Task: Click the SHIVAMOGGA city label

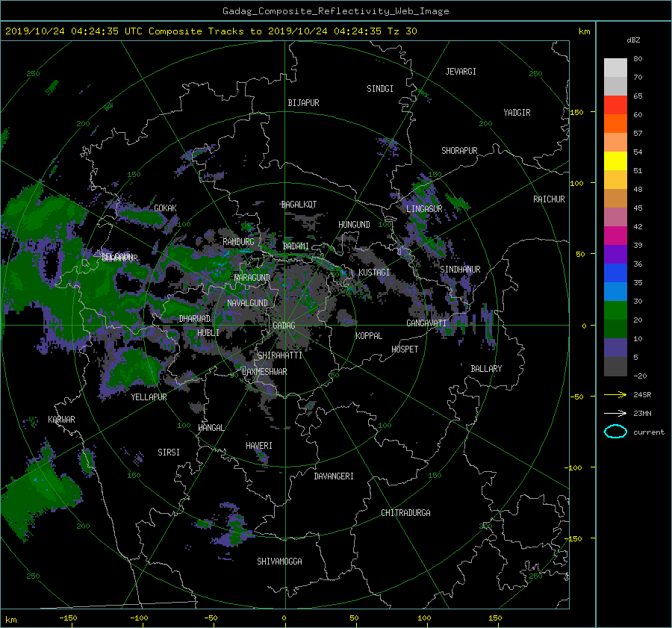Action: pos(279,562)
